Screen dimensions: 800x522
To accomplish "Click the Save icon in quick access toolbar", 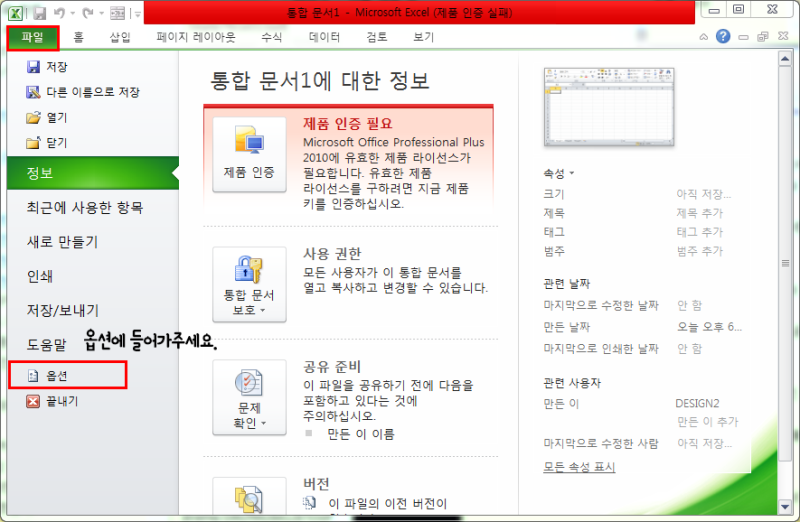I will 40,13.
